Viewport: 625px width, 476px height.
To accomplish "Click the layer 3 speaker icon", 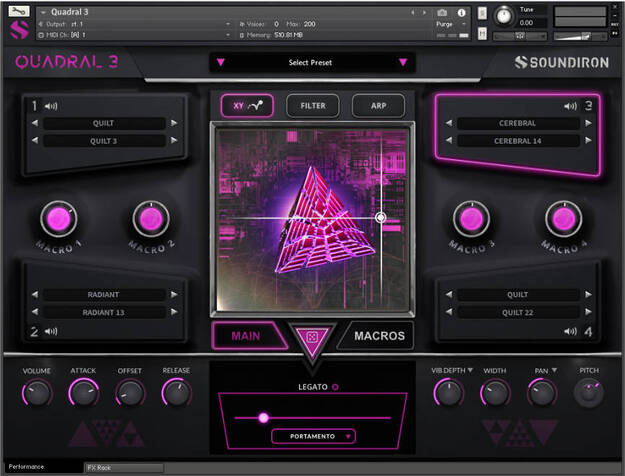I will pyautogui.click(x=570, y=106).
